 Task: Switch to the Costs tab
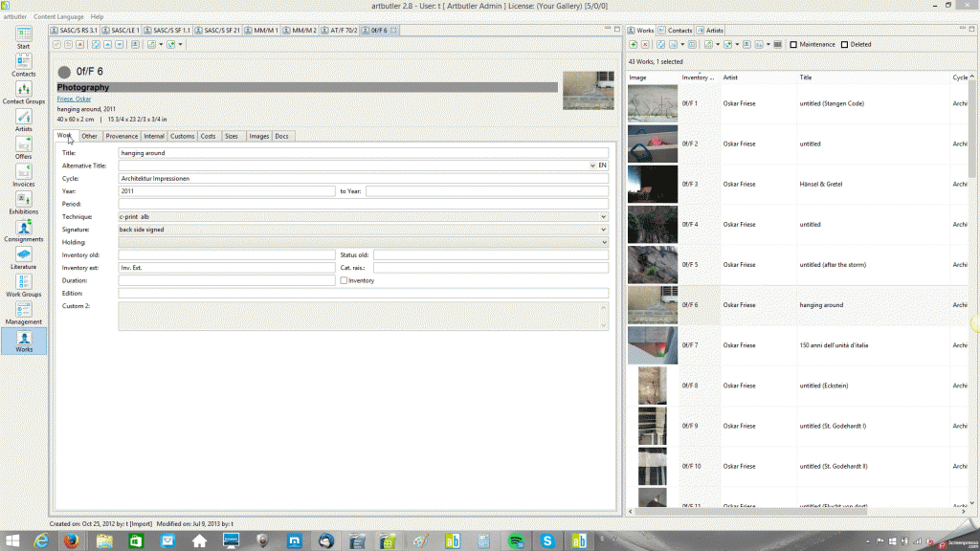tap(208, 136)
